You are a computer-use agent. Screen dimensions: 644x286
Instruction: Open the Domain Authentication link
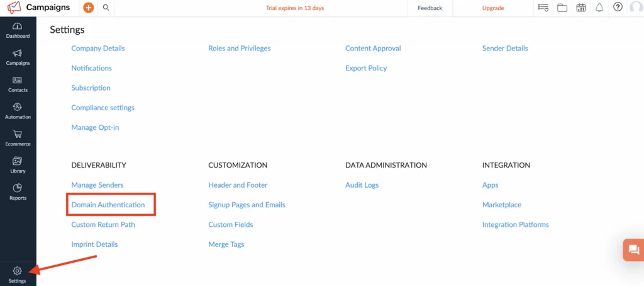pyautogui.click(x=108, y=205)
